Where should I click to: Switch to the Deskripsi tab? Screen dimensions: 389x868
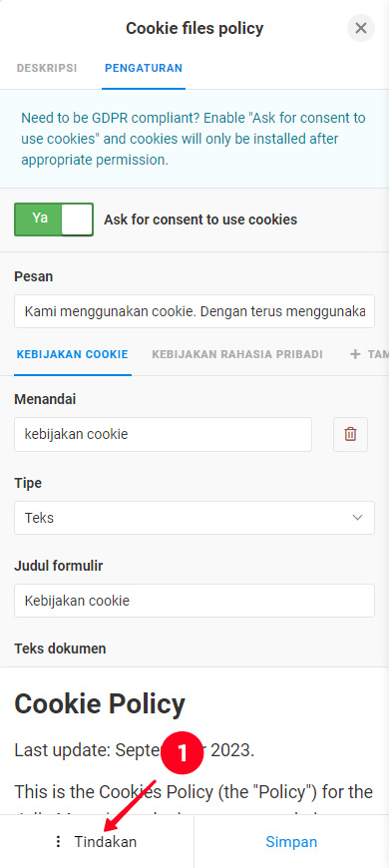[x=47, y=68]
